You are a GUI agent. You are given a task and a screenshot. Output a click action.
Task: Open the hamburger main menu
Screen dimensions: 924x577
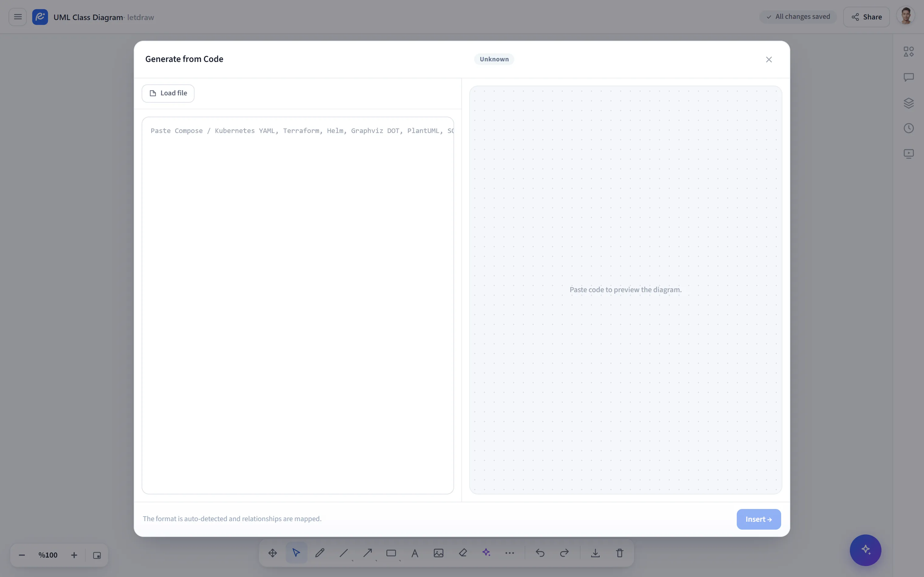click(x=18, y=17)
